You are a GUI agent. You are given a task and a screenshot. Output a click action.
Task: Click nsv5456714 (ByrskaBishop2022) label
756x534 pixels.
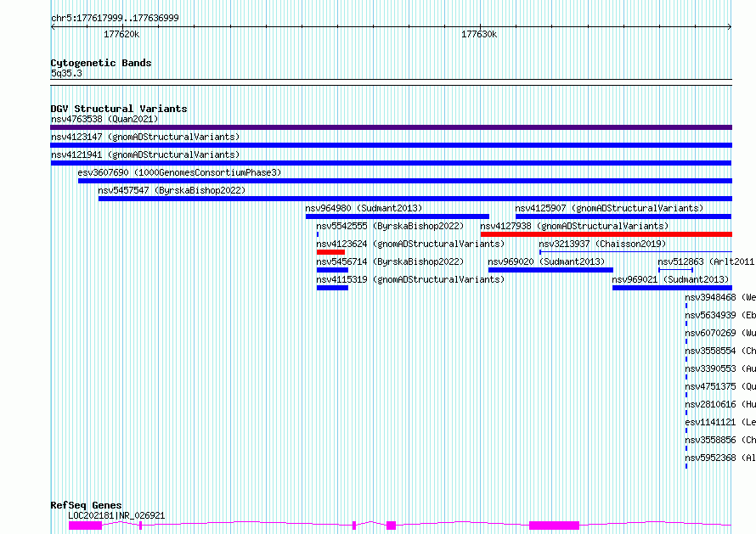[390, 261]
